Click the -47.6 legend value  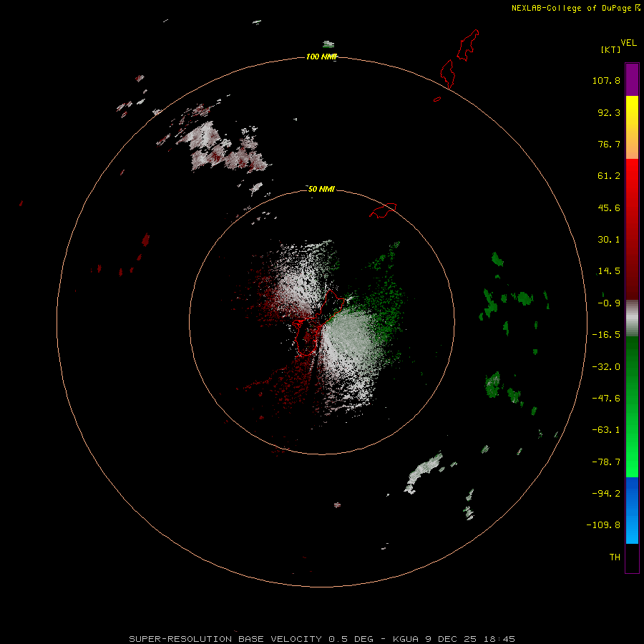606,399
